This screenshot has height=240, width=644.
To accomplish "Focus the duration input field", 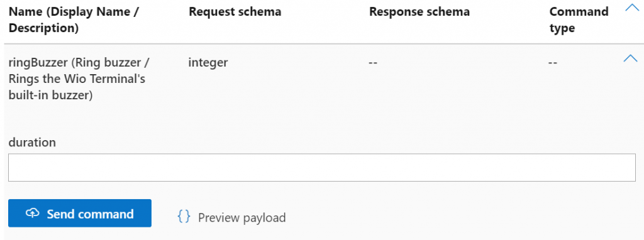I will [x=321, y=167].
